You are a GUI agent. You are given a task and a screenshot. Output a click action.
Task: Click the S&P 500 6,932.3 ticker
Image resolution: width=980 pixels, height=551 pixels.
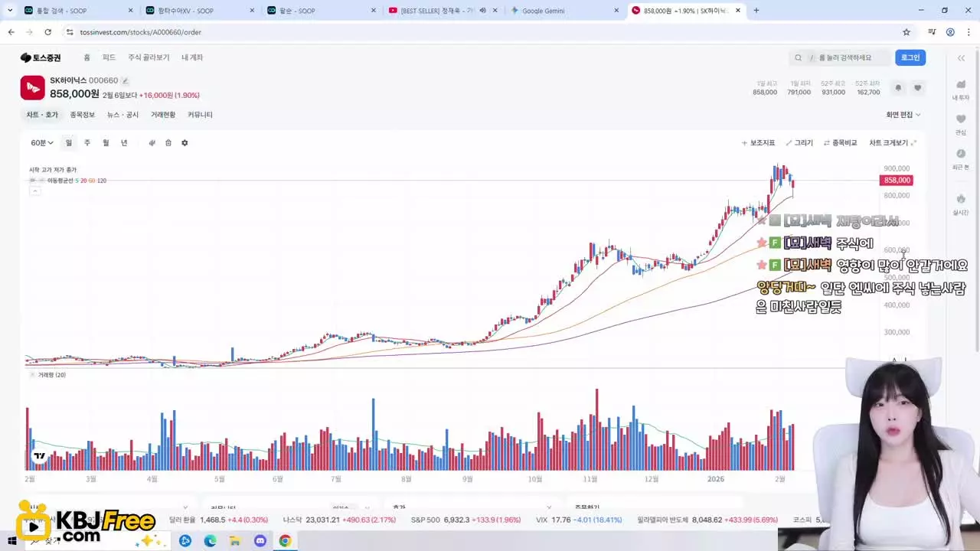465,520
